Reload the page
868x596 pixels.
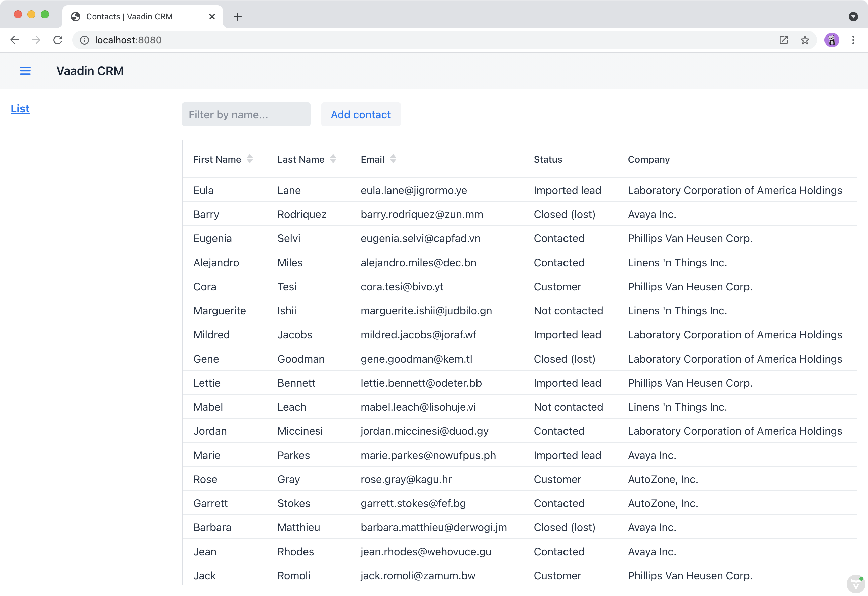click(58, 40)
